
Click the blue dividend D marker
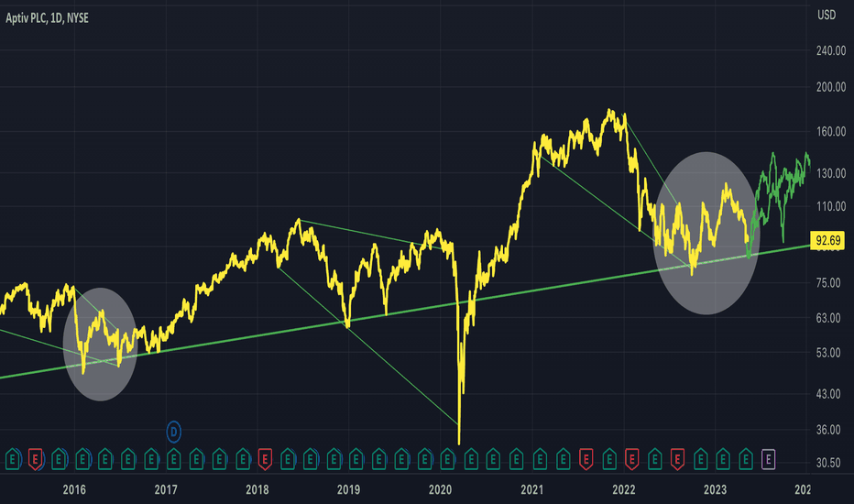174,433
